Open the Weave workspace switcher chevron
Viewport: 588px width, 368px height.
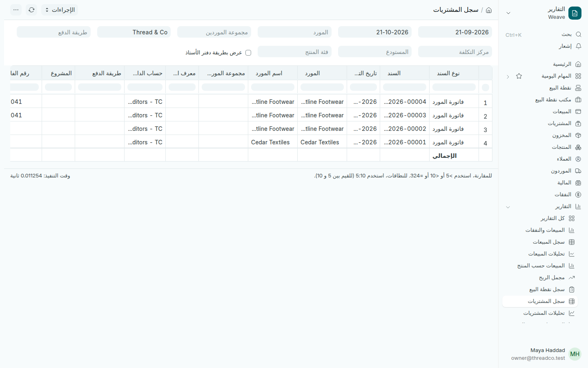coord(508,13)
